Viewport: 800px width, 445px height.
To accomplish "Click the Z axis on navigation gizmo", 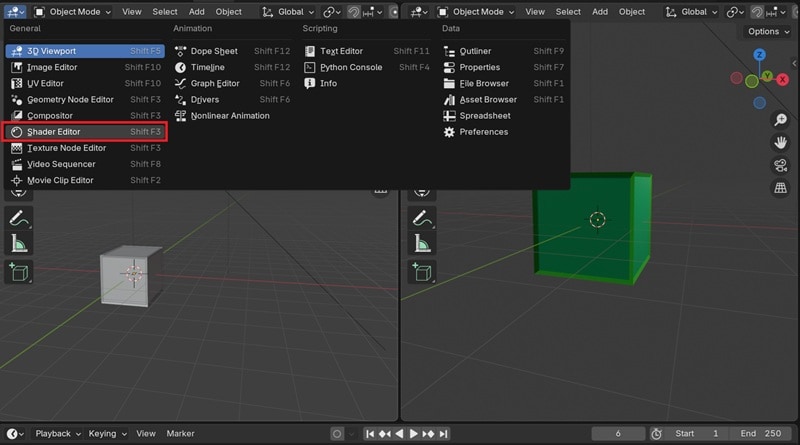I will [759, 55].
